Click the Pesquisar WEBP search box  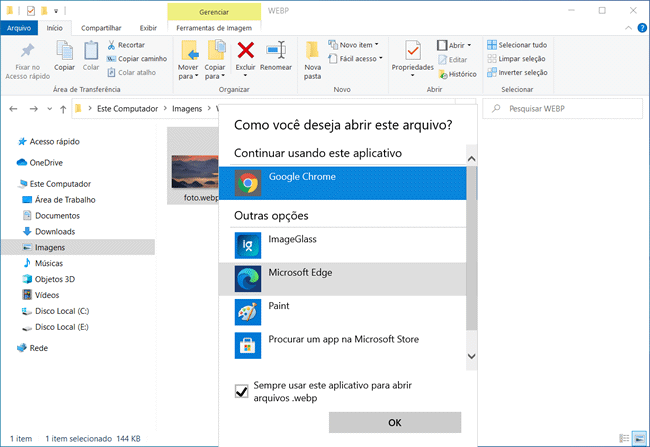tap(563, 107)
